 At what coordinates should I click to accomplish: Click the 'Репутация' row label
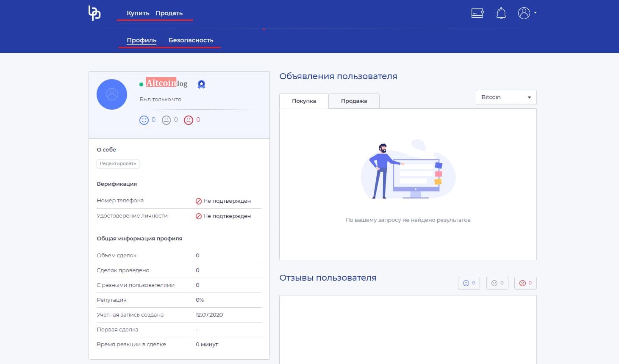[x=112, y=300]
